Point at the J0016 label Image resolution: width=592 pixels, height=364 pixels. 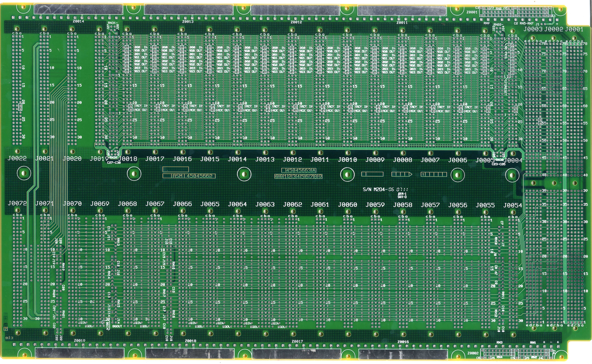point(182,159)
